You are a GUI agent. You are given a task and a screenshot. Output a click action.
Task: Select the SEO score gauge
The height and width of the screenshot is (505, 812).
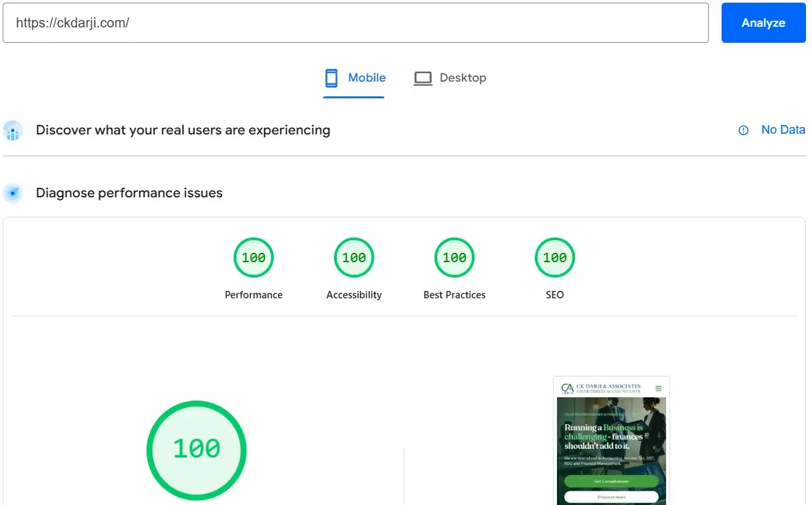(x=555, y=258)
